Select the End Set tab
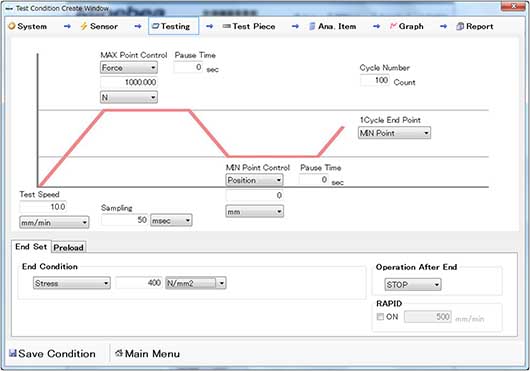The height and width of the screenshot is (371, 530). 31,247
